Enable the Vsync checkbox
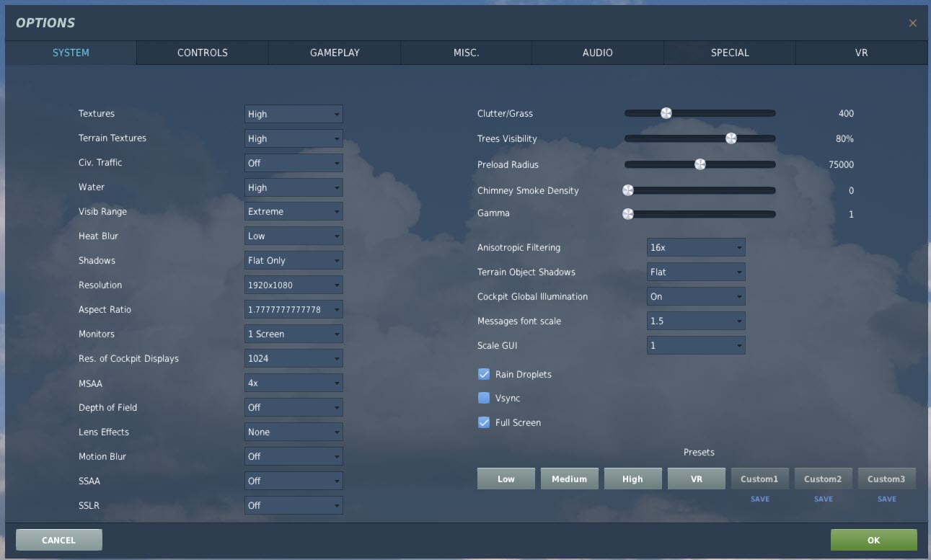 484,398
